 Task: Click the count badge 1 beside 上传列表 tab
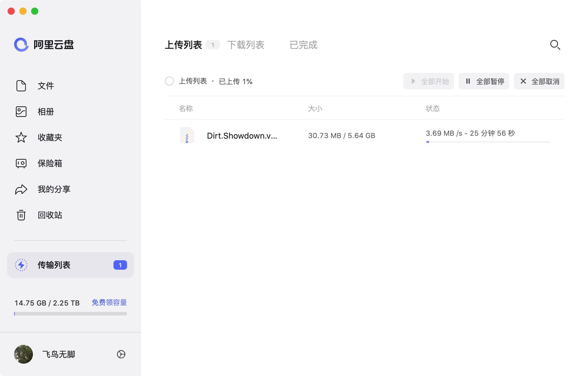(x=213, y=45)
